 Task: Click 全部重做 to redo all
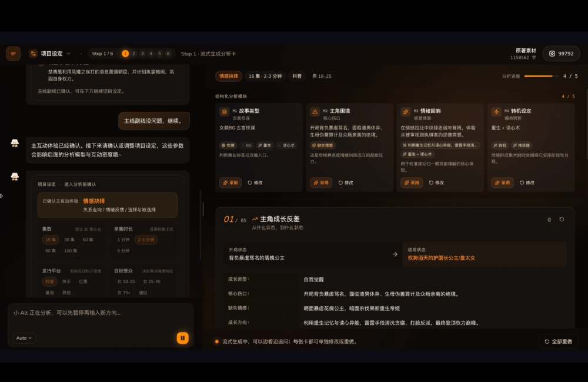(559, 341)
